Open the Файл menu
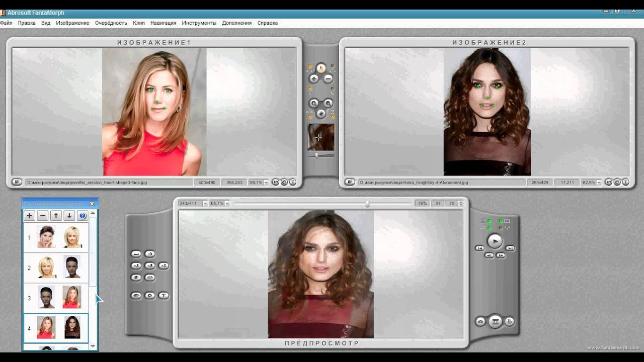The height and width of the screenshot is (362, 644). [6, 23]
